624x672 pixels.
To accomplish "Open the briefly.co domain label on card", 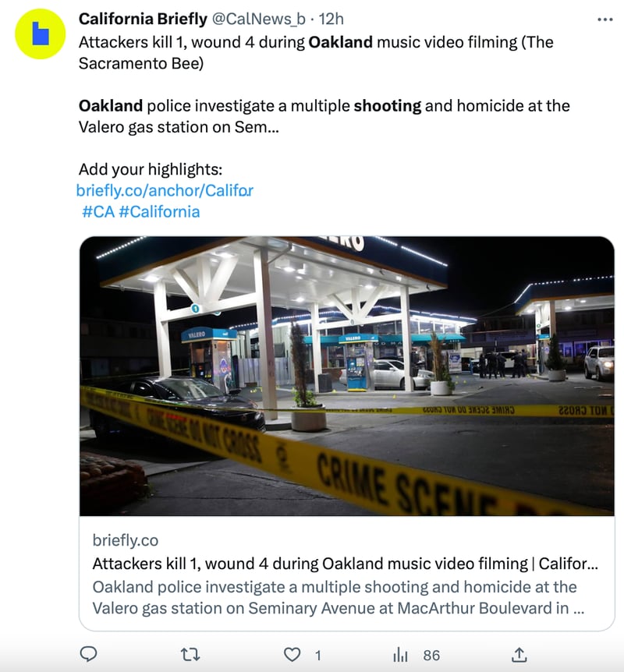I will coord(126,540).
